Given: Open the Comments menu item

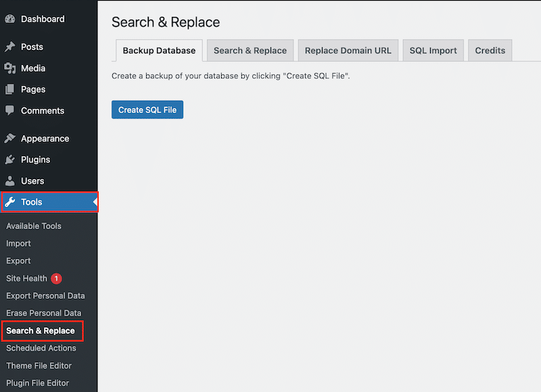Looking at the screenshot, I should 49,111.
